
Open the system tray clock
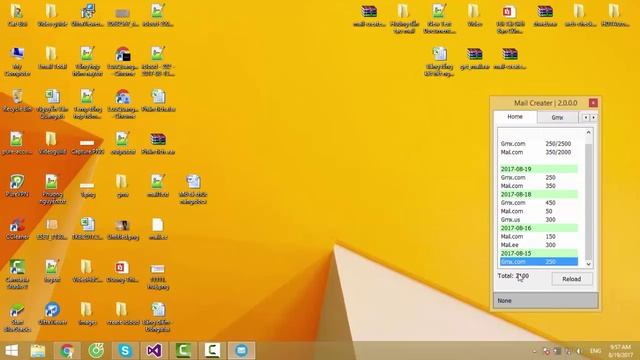[620, 351]
